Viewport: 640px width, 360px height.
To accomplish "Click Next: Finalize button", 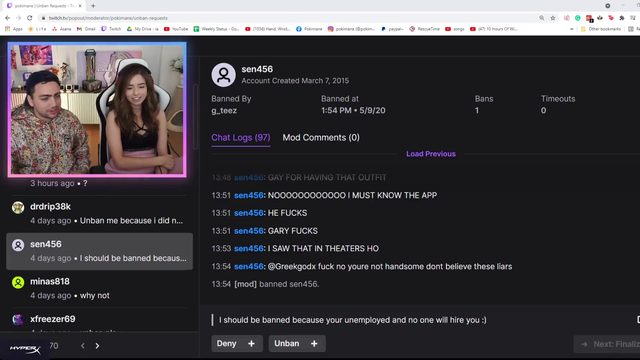I will (x=607, y=344).
